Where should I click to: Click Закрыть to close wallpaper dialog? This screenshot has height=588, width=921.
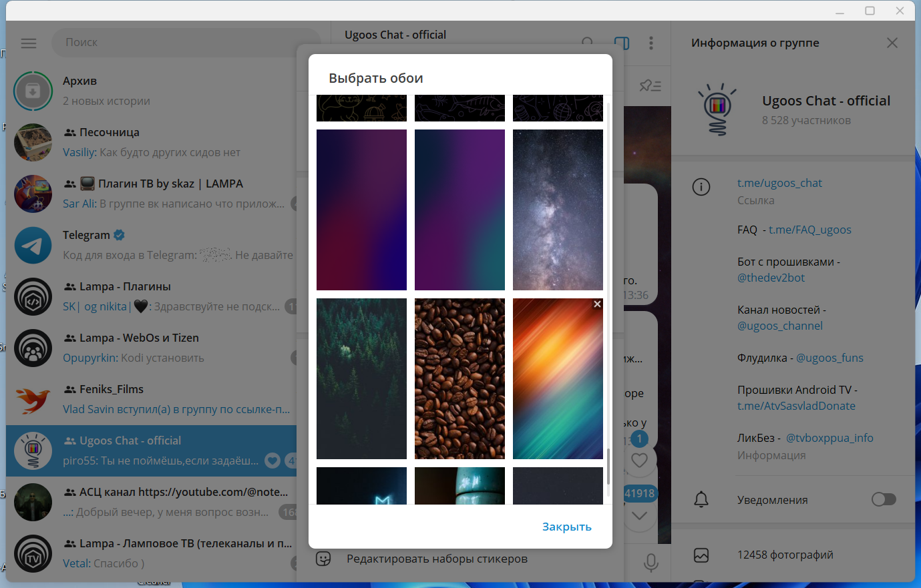coord(567,527)
